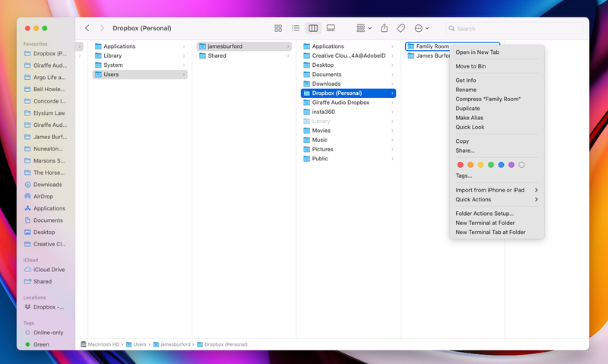Screen dimensions: 608x364
Task: Select Compress "Family Room" menu item
Action: (x=488, y=99)
